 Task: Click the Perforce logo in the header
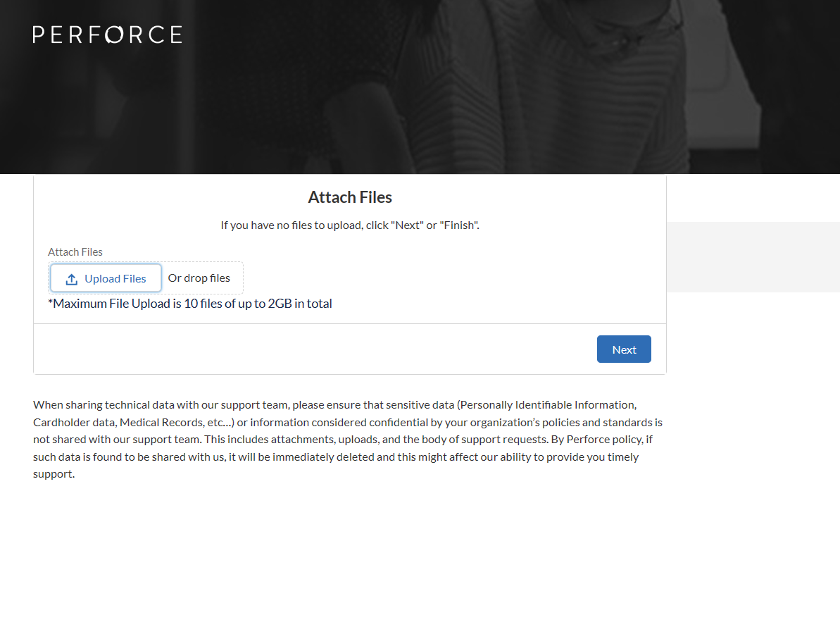(107, 35)
